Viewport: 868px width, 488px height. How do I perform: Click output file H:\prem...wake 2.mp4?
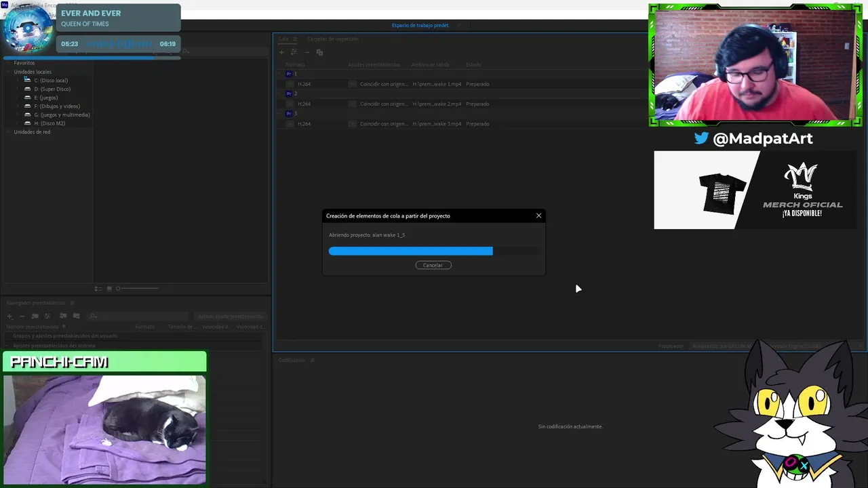437,104
